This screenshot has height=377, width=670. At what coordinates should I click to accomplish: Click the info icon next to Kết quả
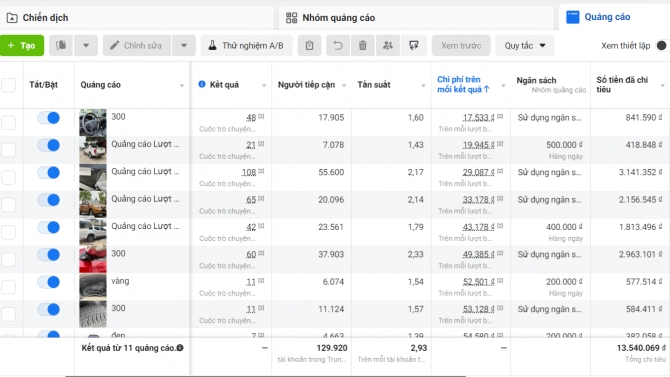pyautogui.click(x=202, y=84)
